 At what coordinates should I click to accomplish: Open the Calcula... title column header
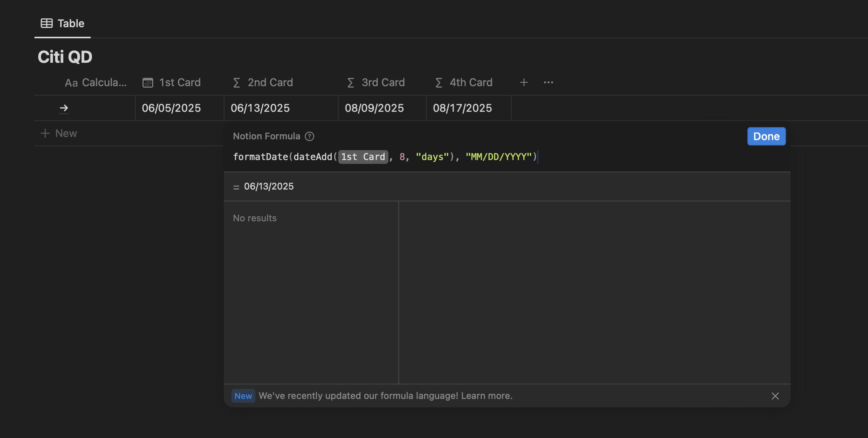(x=96, y=82)
